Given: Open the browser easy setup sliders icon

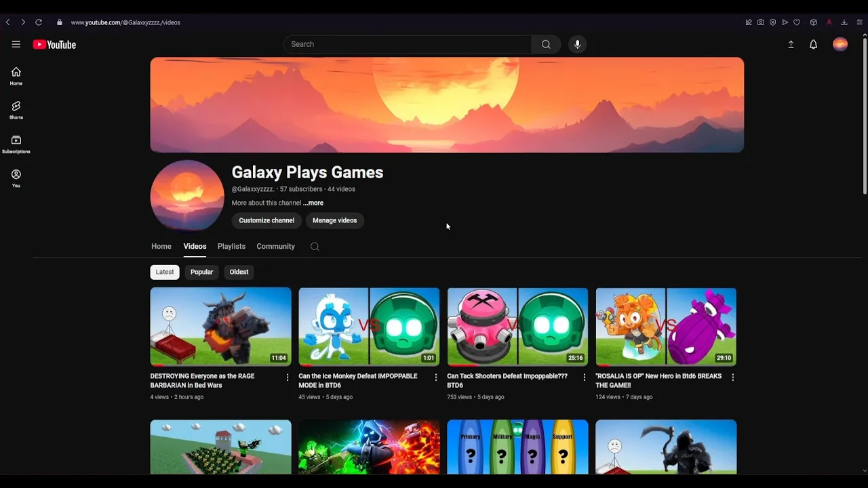Looking at the screenshot, I should tap(859, 22).
